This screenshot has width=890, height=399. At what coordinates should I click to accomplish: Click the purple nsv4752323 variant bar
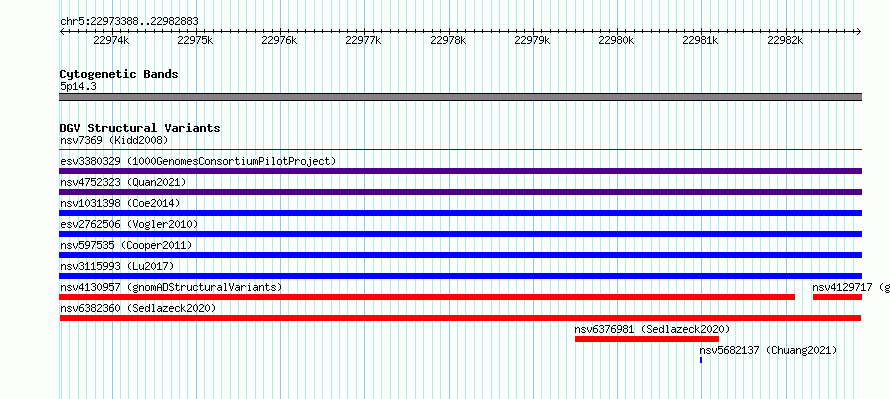(461, 192)
